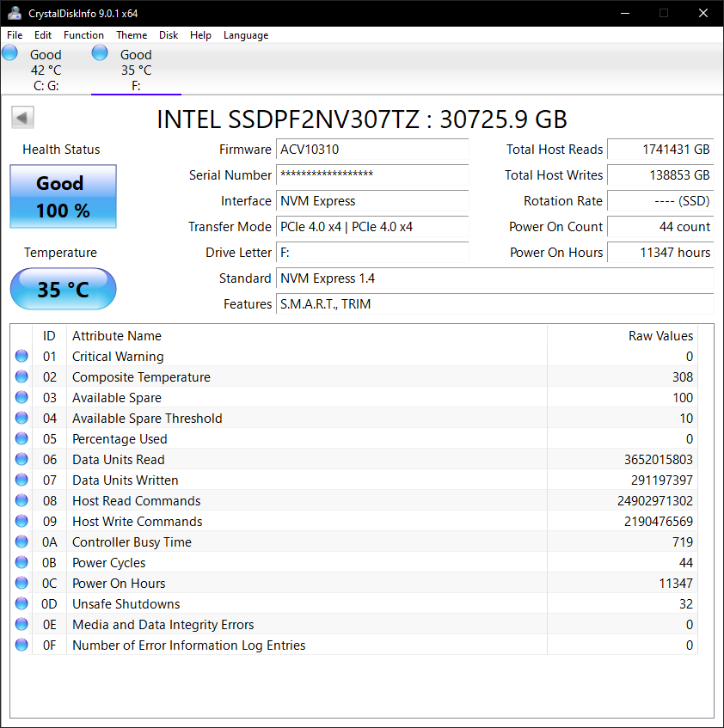Click the Firmware field ACV10310
The height and width of the screenshot is (728, 724).
372,150
